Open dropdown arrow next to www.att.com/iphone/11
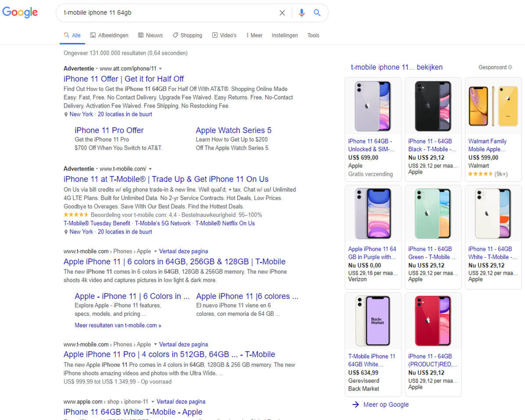Screen dimensions: 525x420 point(161,68)
